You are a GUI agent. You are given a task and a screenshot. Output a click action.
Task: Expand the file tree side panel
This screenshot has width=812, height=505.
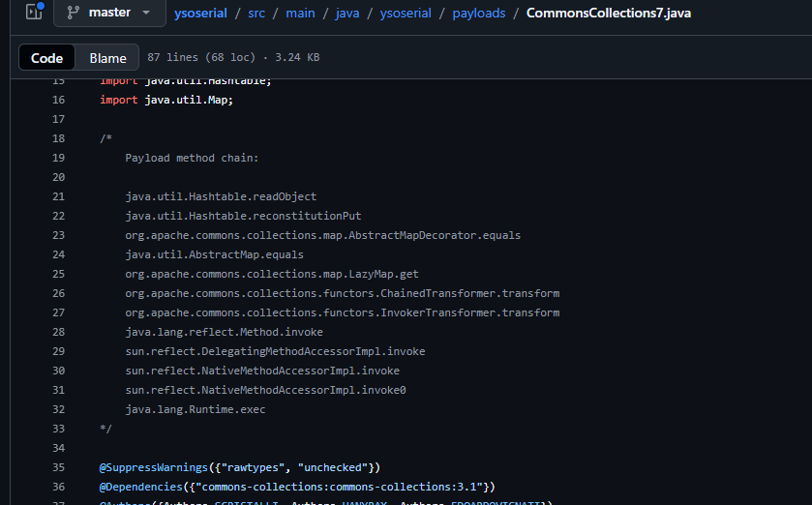[35, 13]
